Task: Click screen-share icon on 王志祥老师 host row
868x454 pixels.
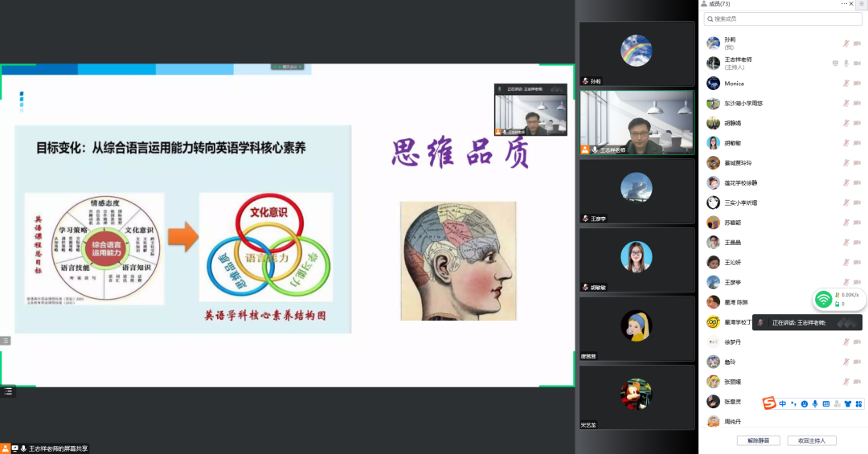Action: coord(835,63)
